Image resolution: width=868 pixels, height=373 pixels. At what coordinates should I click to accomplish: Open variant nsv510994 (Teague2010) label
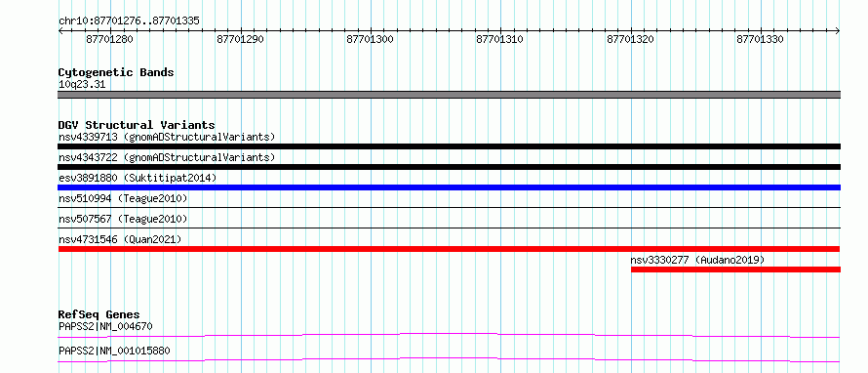(123, 198)
